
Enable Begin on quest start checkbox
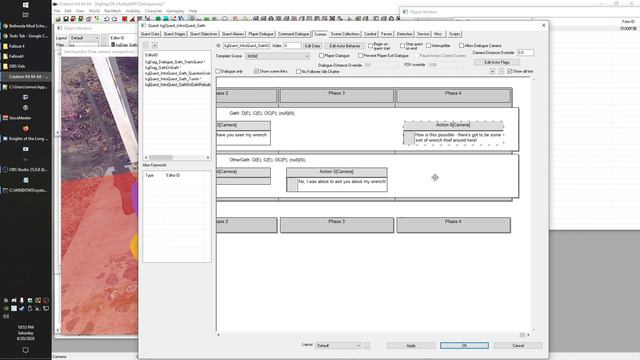pos(371,46)
